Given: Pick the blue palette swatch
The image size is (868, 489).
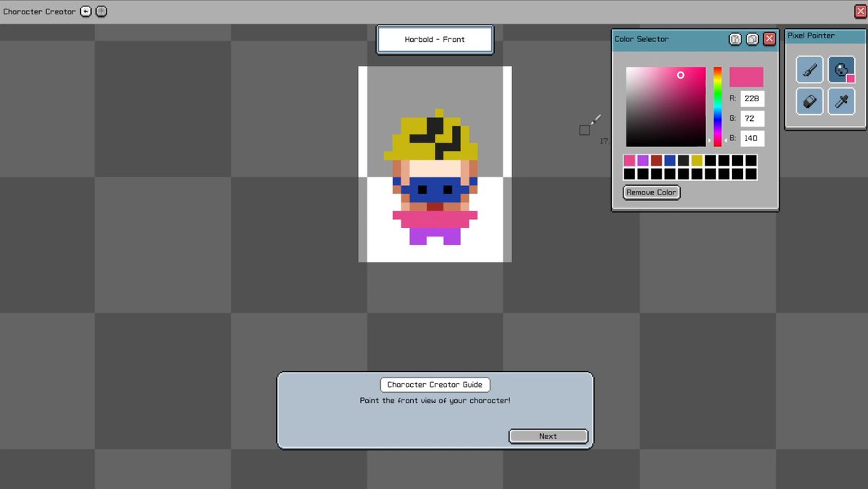Looking at the screenshot, I should pos(670,161).
